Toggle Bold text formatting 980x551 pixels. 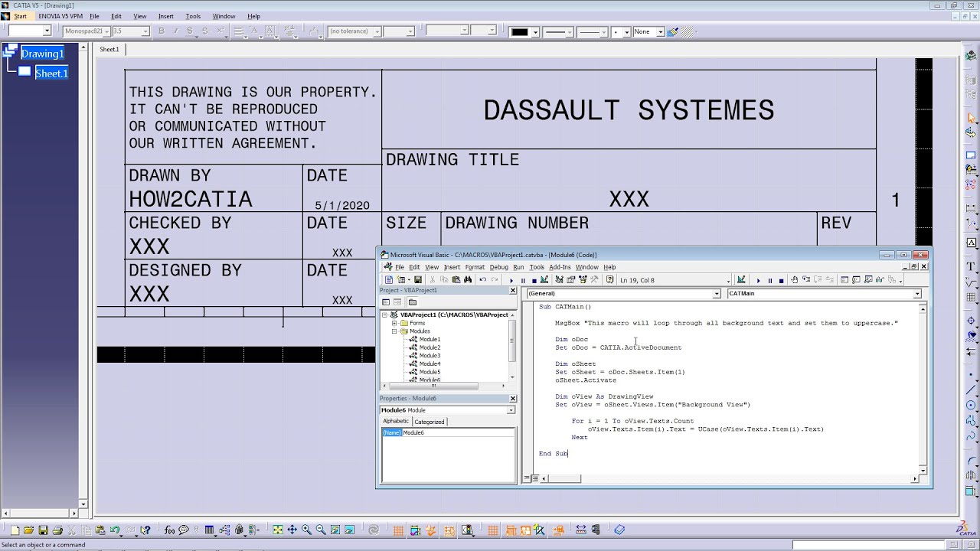[161, 31]
